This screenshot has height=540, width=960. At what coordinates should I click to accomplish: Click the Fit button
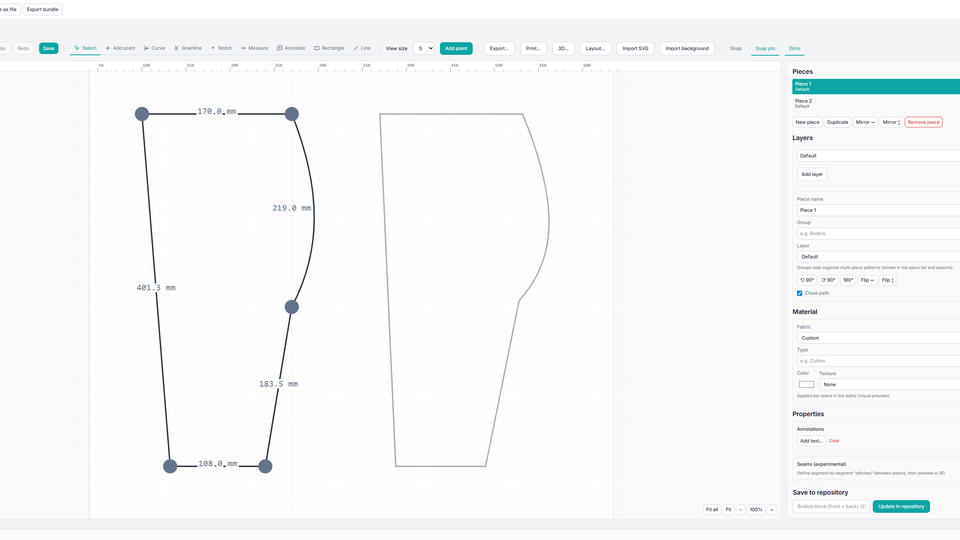pyautogui.click(x=728, y=509)
